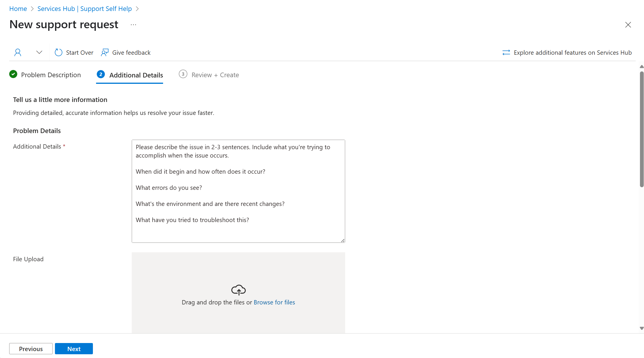The image size is (644, 358).
Task: Click the user profile icon
Action: (18, 52)
